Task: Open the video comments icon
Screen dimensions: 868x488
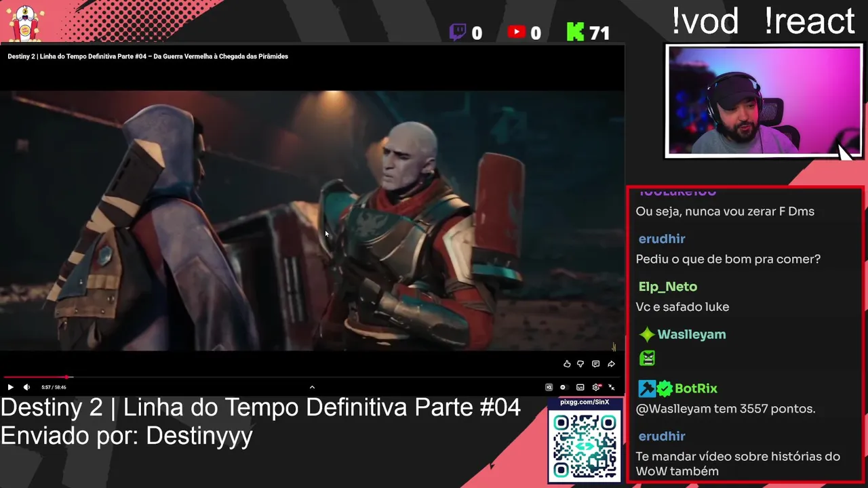Action: [595, 364]
